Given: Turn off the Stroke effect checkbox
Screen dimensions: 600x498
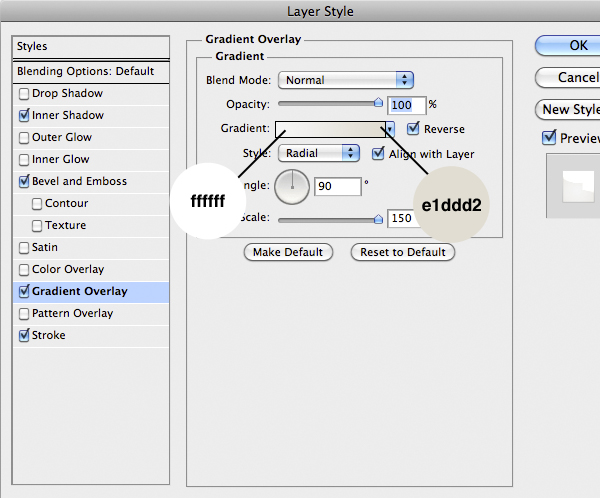Looking at the screenshot, I should [x=24, y=336].
